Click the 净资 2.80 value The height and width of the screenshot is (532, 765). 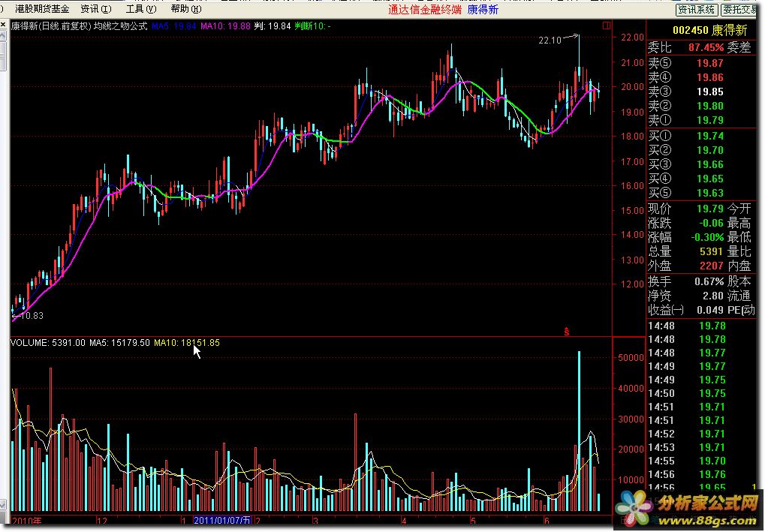pos(712,296)
